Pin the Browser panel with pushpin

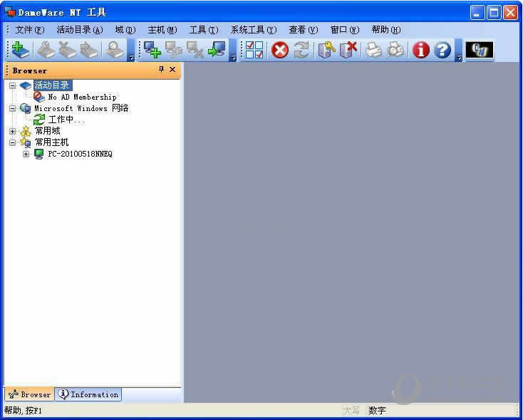tap(162, 69)
